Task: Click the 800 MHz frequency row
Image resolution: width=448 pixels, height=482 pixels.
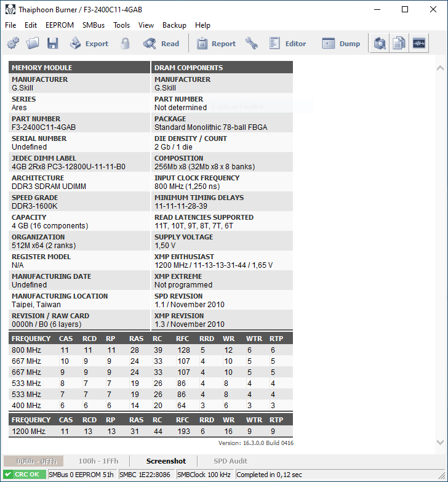Action: pos(151,350)
